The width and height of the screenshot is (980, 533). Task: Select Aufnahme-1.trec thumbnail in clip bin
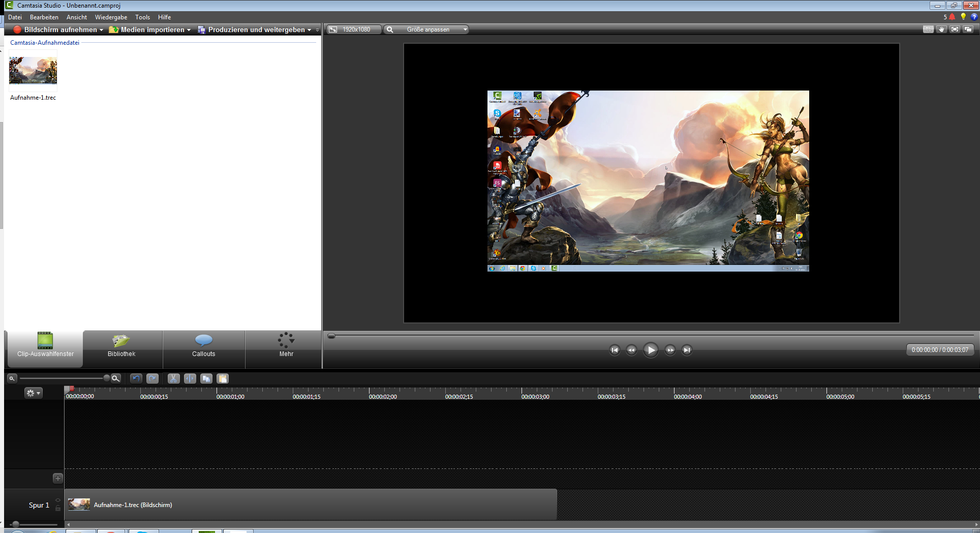coord(33,70)
